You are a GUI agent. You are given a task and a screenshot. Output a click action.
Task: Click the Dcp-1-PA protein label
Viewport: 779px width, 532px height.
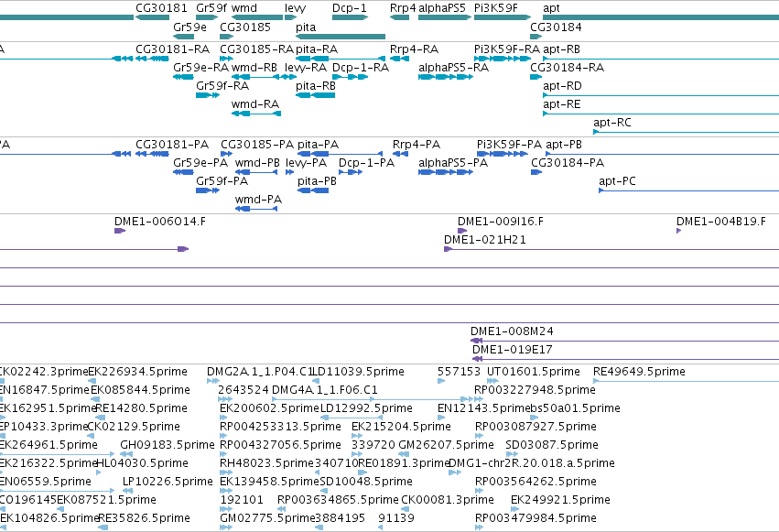367,163
